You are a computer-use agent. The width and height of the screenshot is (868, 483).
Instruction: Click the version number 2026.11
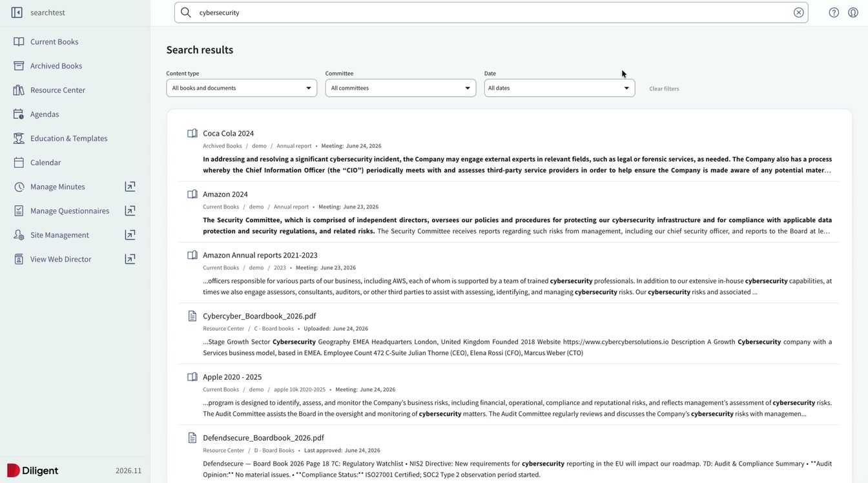(x=129, y=471)
